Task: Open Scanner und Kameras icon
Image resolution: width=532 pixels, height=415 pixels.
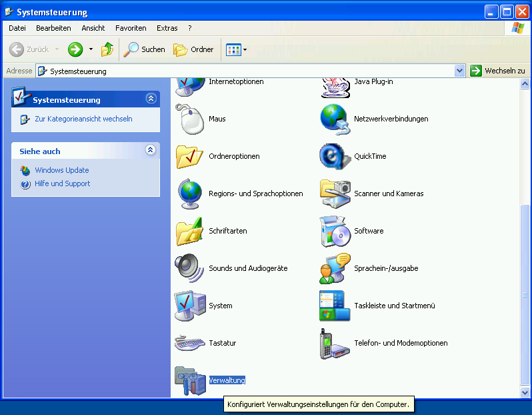Action: [x=335, y=194]
